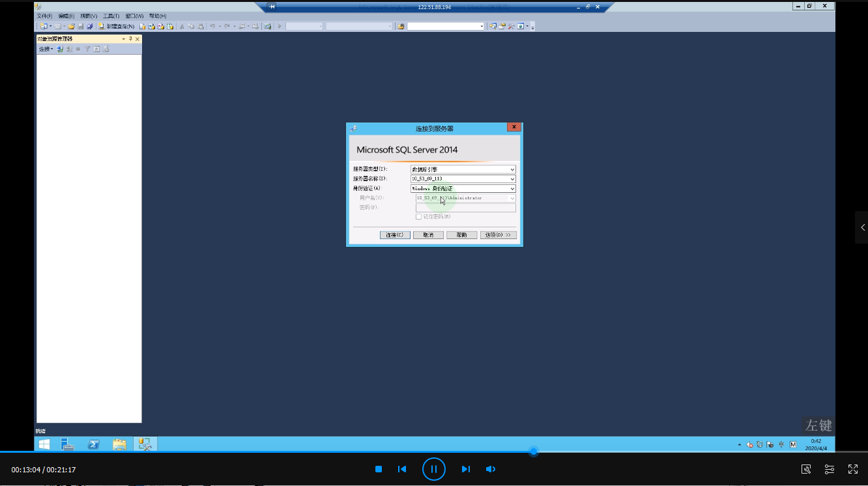Image resolution: width=868 pixels, height=486 pixels.
Task: Click the Options (选项) button in the dialog
Action: 499,235
